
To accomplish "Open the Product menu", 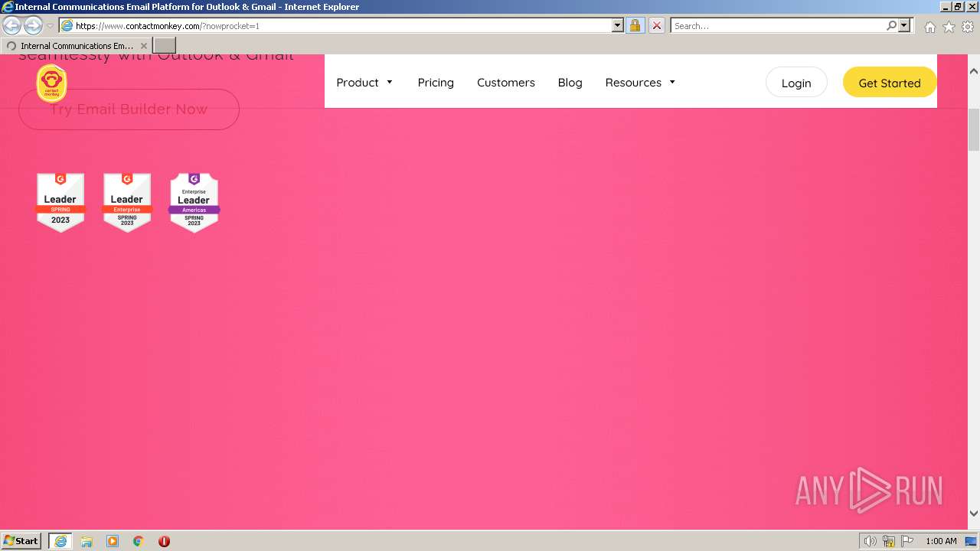I will point(358,83).
